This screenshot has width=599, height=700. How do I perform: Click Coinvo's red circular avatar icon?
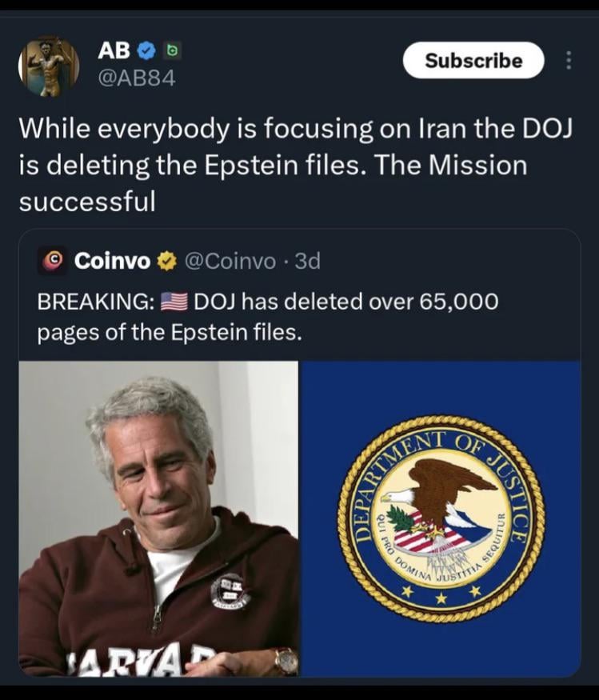(x=52, y=261)
